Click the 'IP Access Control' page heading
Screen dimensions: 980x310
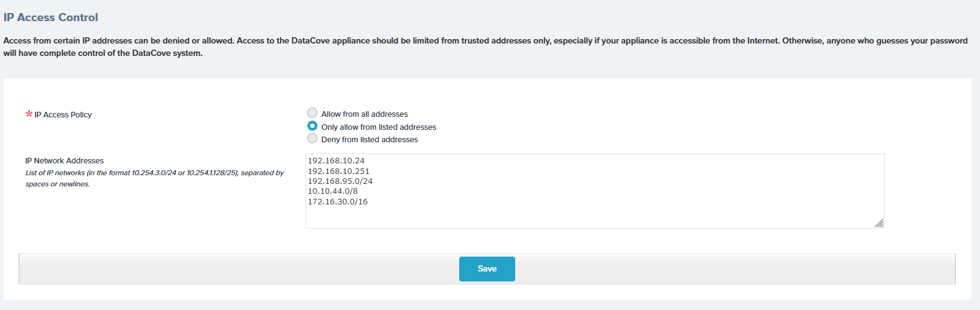pos(51,17)
